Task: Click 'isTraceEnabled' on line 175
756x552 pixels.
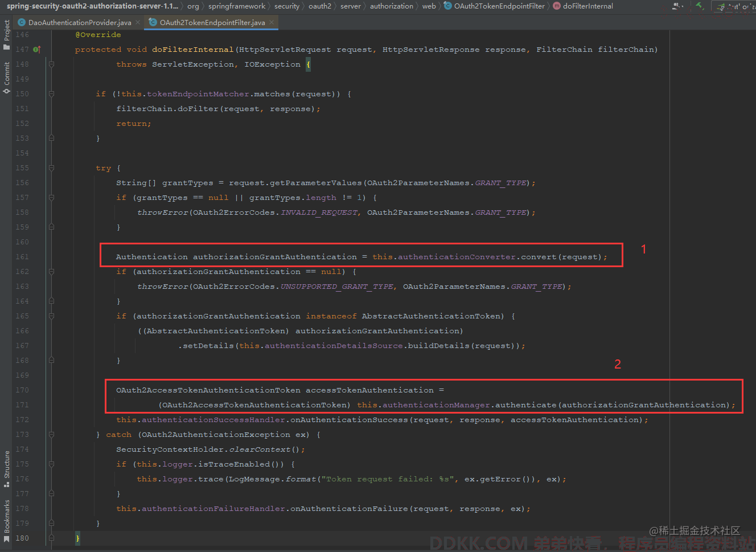Action: [x=234, y=464]
